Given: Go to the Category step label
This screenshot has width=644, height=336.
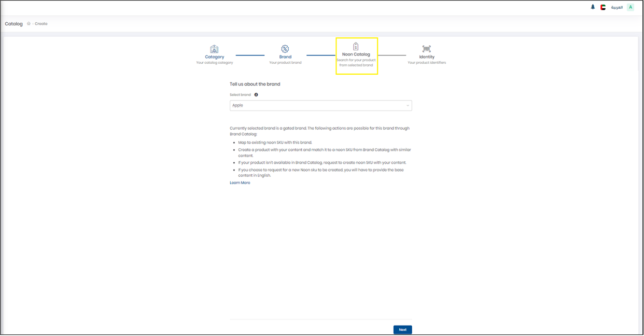Looking at the screenshot, I should [215, 57].
